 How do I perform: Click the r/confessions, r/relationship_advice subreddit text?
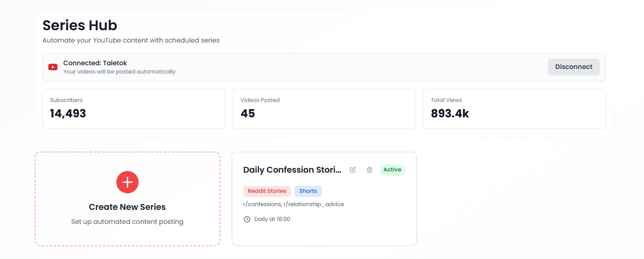[293, 204]
